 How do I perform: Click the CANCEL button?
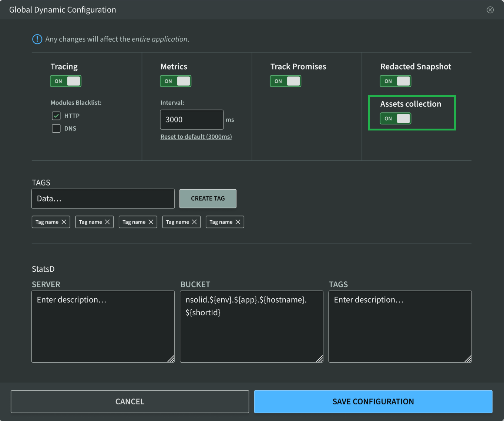tap(130, 401)
